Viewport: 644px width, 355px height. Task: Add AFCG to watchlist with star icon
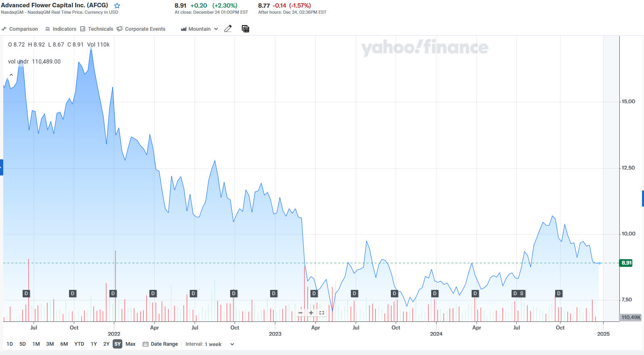pos(117,6)
